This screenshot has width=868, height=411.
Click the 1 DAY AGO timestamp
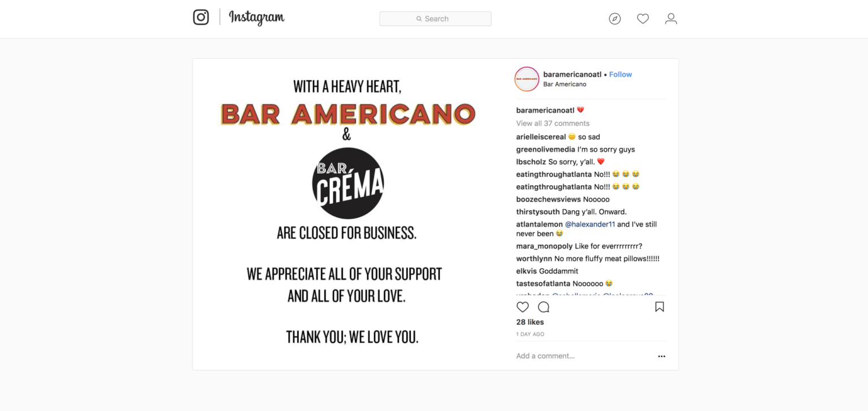(x=530, y=334)
